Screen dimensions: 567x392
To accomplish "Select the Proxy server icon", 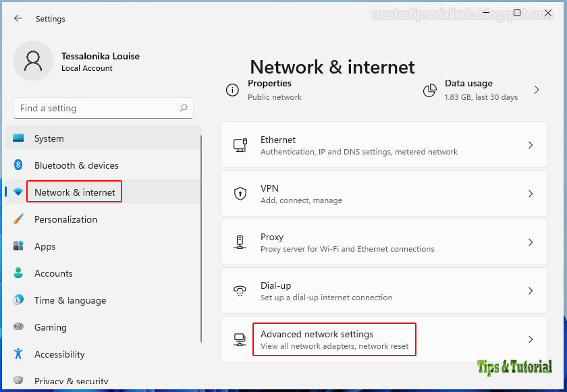I will [x=240, y=242].
